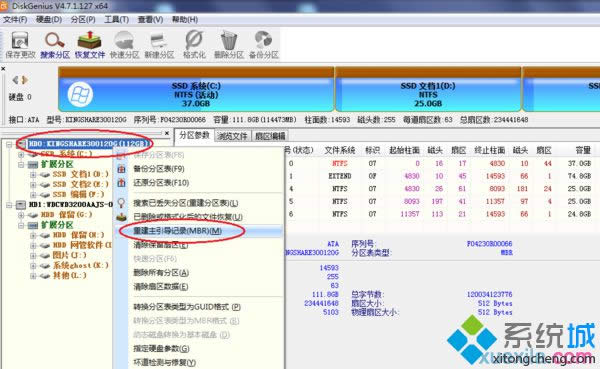Image resolution: width=600 pixels, height=369 pixels.
Task: Go to previous disk with left arrow
Action: click(15, 80)
